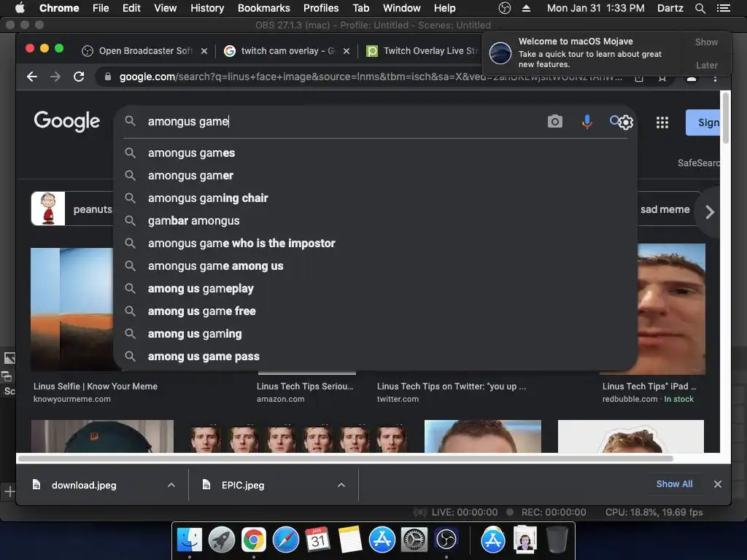The height and width of the screenshot is (560, 747).
Task: Open the Bookmarks menu
Action: 264,8
